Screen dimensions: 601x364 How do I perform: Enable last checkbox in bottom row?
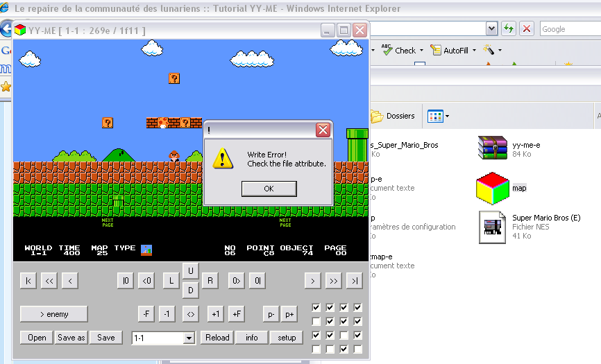click(x=357, y=349)
